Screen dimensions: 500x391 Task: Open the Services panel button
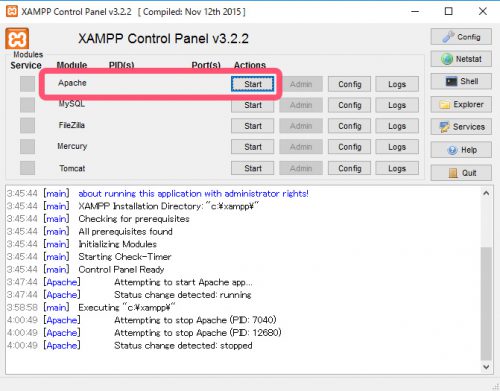pos(461,127)
